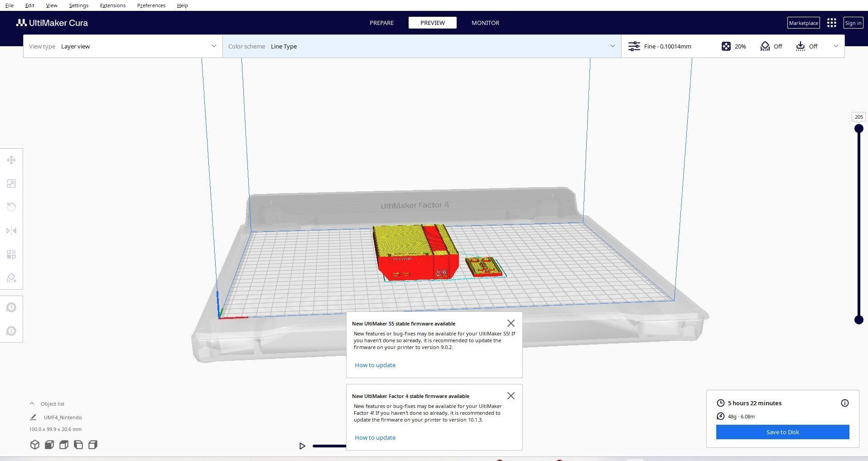Select the Scale tool in left toolbar
Viewport: 868px width, 461px height.
click(11, 184)
